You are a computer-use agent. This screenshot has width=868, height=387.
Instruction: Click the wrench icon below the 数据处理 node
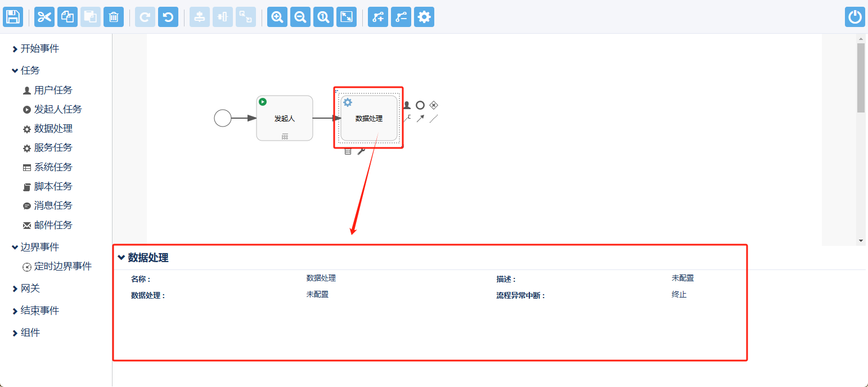(361, 151)
